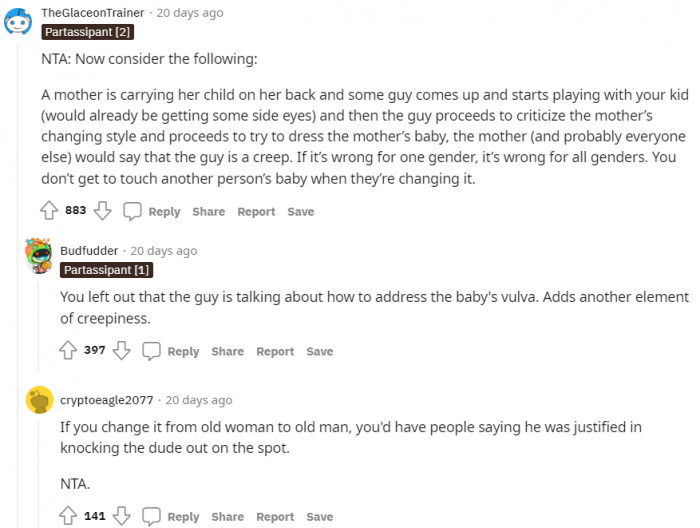This screenshot has width=700, height=528.
Task: Click reply bubble icon under Budfudder's comment
Action: tap(151, 351)
